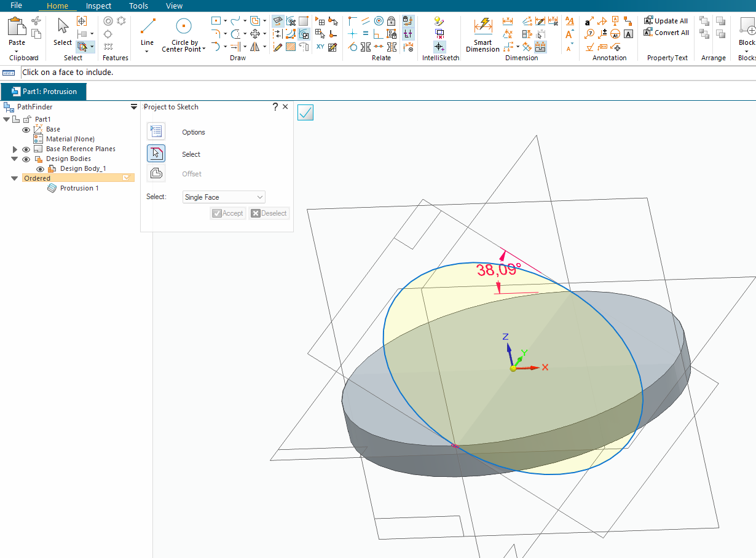This screenshot has width=756, height=558.
Task: Switch to the Home ribbon tab
Action: (x=57, y=6)
